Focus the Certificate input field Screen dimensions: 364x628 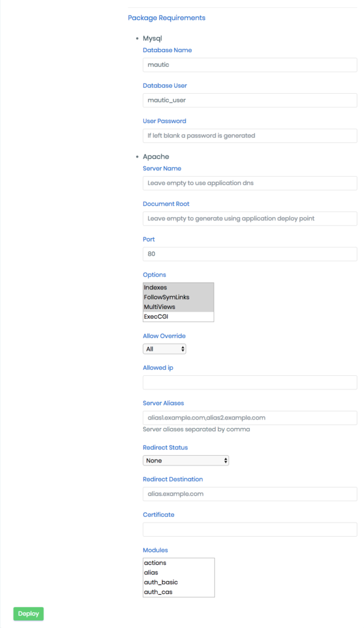pos(249,529)
